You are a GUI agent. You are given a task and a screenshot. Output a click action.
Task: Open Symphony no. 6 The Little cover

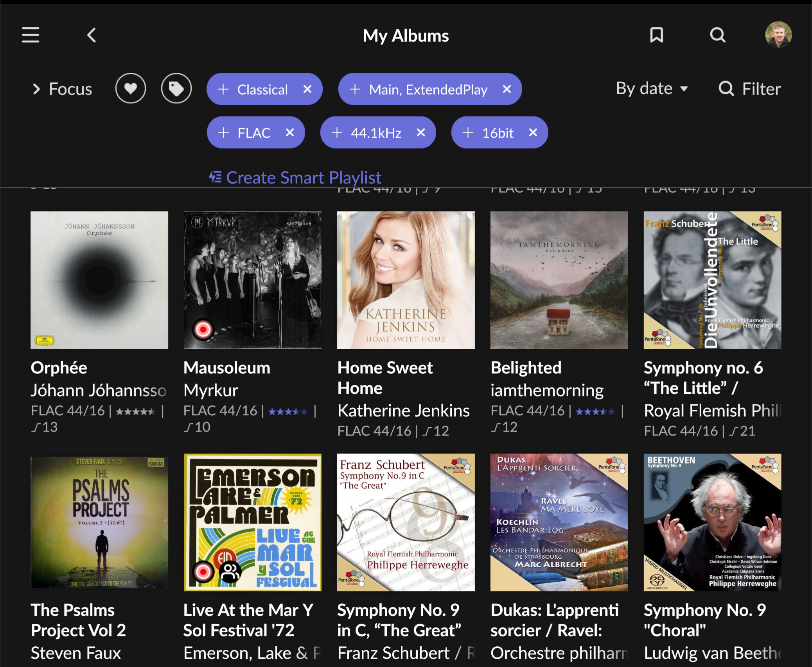(713, 280)
